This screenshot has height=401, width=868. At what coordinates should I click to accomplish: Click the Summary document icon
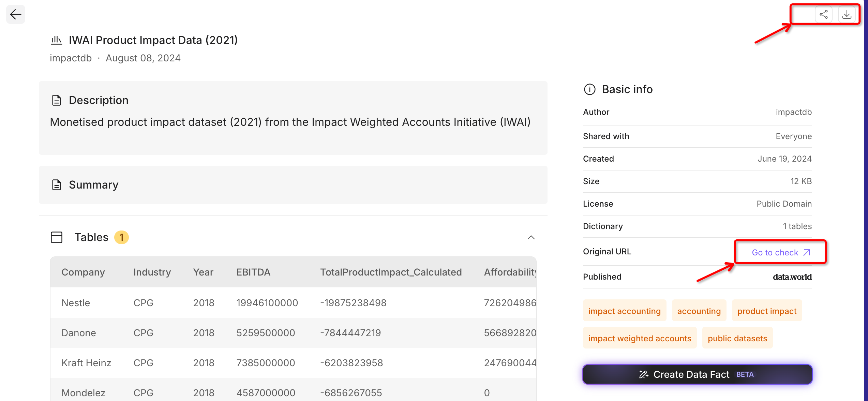coord(56,185)
